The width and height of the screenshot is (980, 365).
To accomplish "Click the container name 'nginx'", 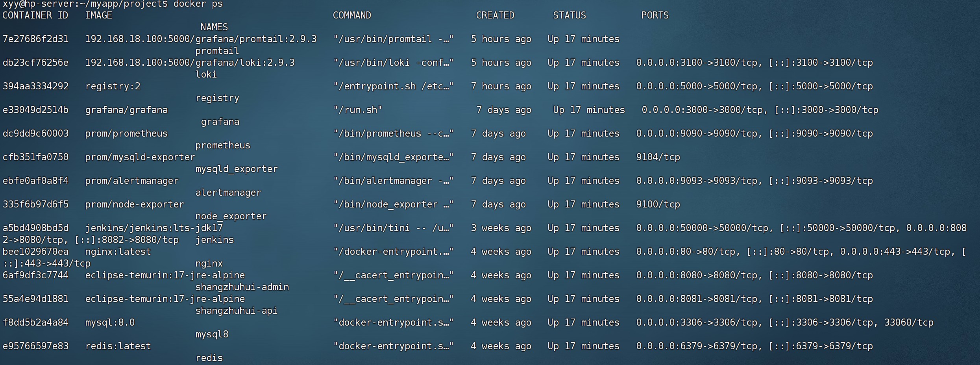I will click(209, 263).
